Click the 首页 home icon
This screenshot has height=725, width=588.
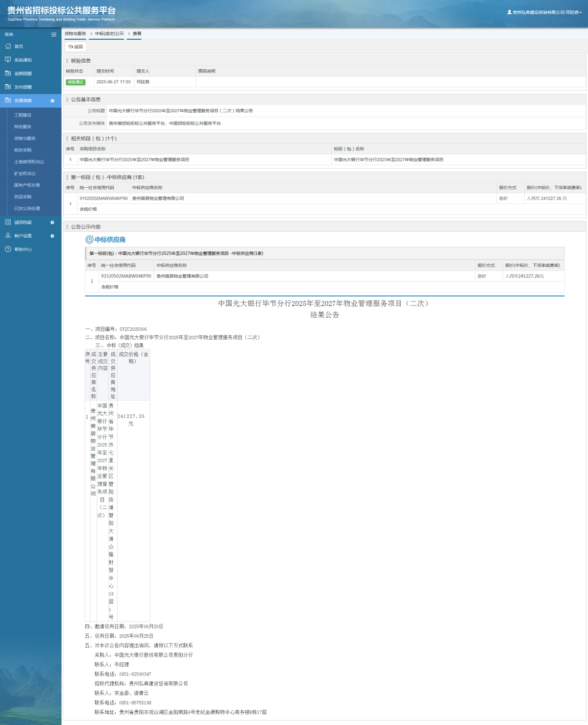(8, 46)
